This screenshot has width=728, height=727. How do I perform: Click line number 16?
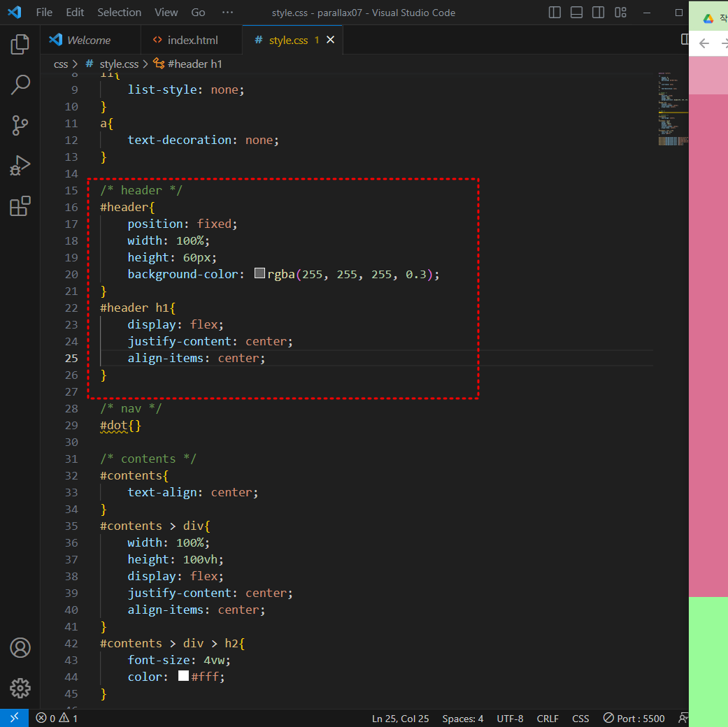click(x=71, y=207)
